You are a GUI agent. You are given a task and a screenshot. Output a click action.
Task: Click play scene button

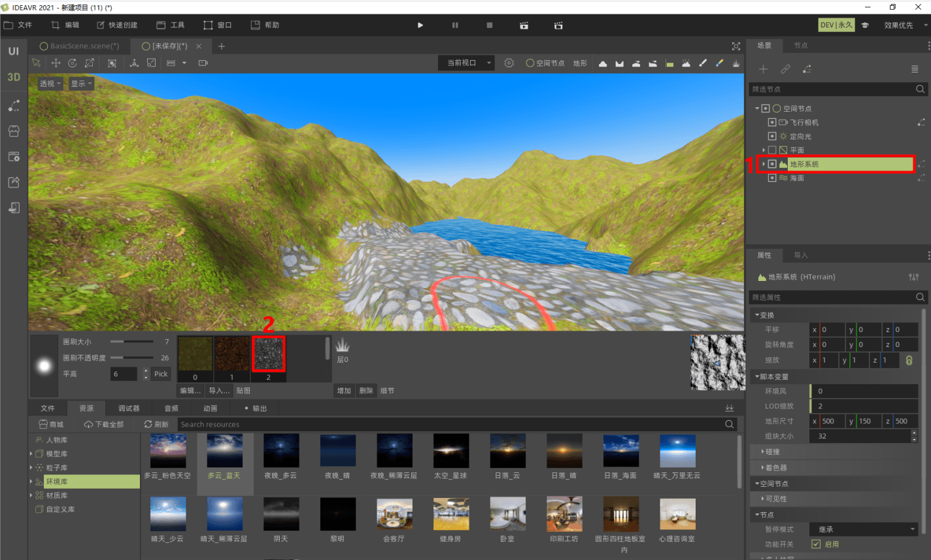(420, 25)
